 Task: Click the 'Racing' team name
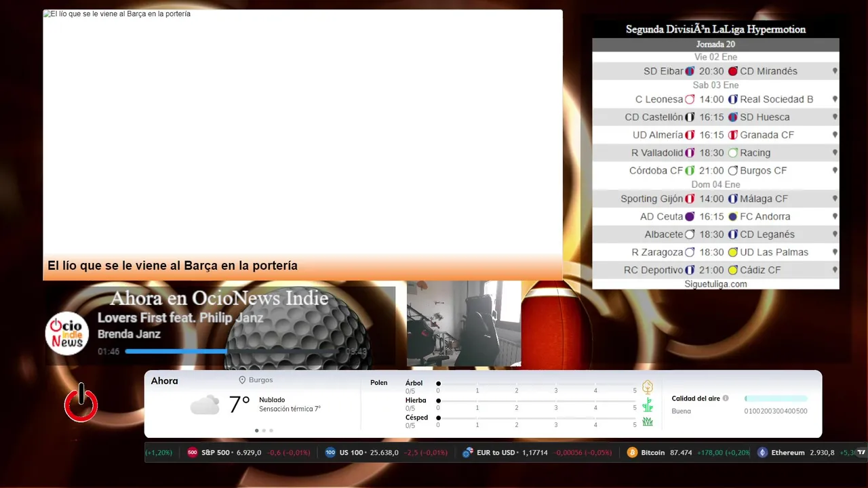pyautogui.click(x=755, y=153)
